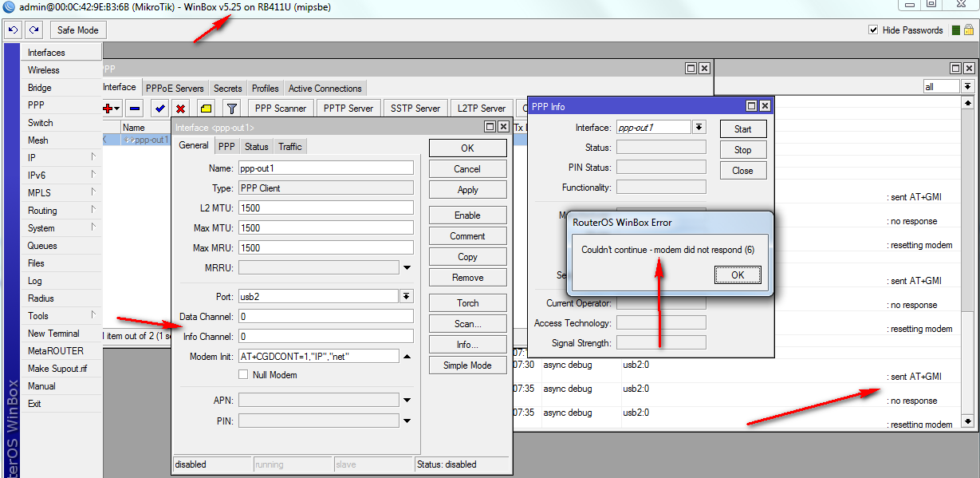Image resolution: width=980 pixels, height=478 pixels.
Task: Open the Port usb2 dropdown arrow
Action: tap(407, 296)
